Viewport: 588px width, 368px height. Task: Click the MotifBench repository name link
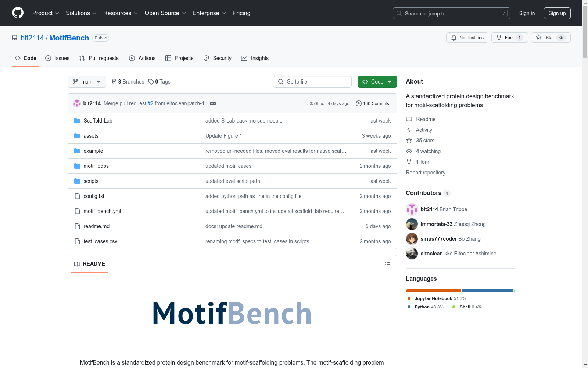point(69,38)
